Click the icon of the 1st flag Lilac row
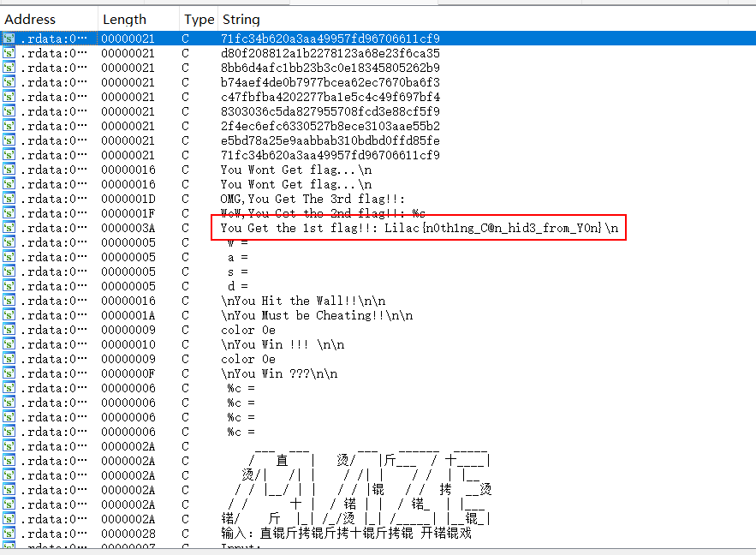Screen dimensions: 756x555 pos(9,228)
